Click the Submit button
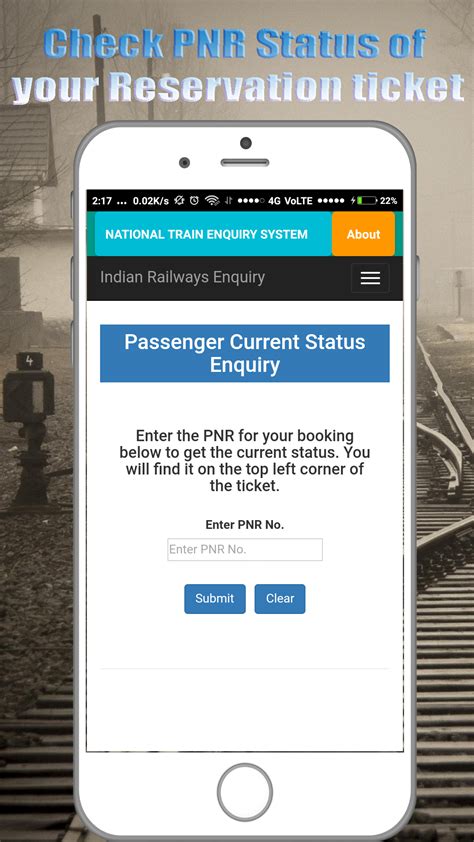This screenshot has width=474, height=842. click(215, 599)
